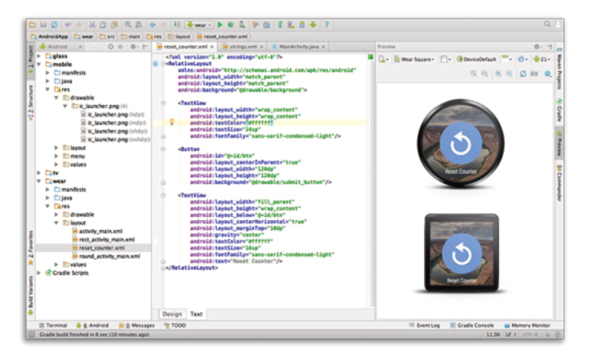
Task: Click the Paste icon in toolbar
Action: [114, 25]
